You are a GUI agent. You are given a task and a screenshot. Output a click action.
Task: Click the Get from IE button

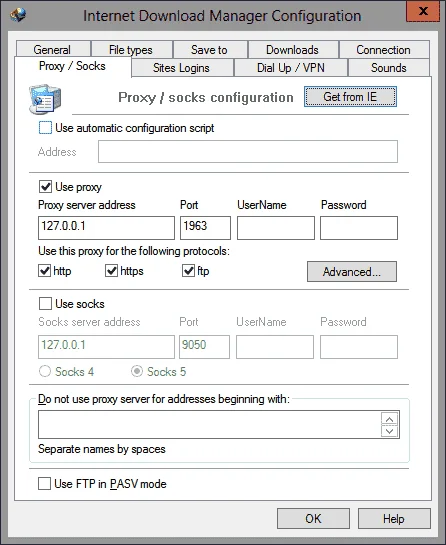[x=350, y=97]
